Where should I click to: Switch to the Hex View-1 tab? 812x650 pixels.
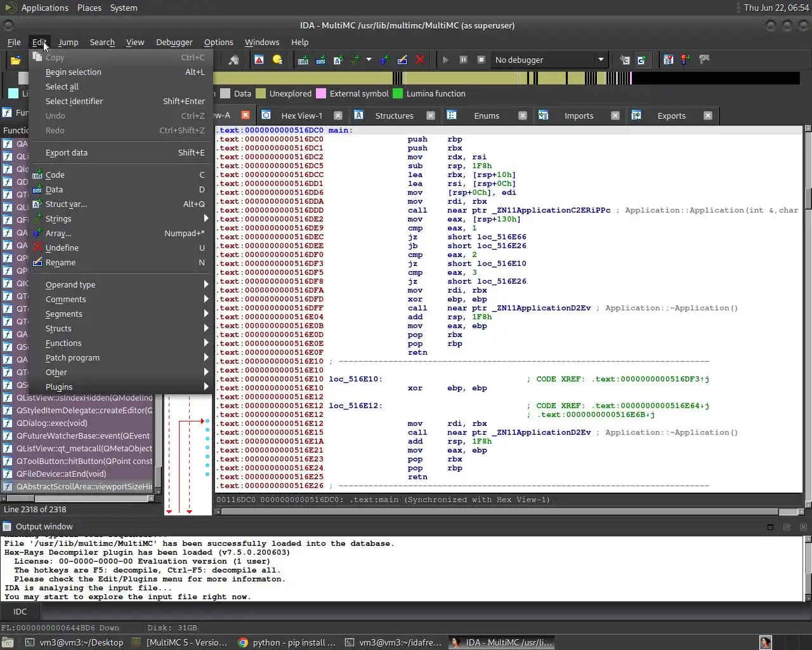[x=301, y=116]
